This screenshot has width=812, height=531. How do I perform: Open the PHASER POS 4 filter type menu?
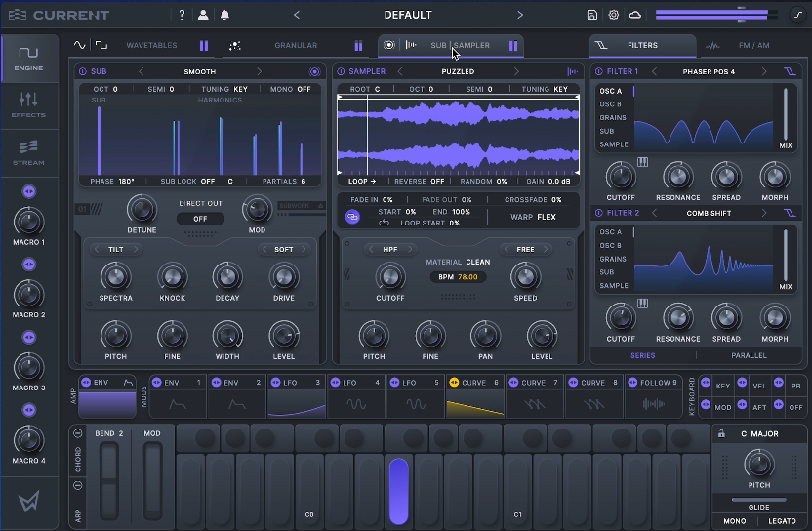tap(709, 71)
